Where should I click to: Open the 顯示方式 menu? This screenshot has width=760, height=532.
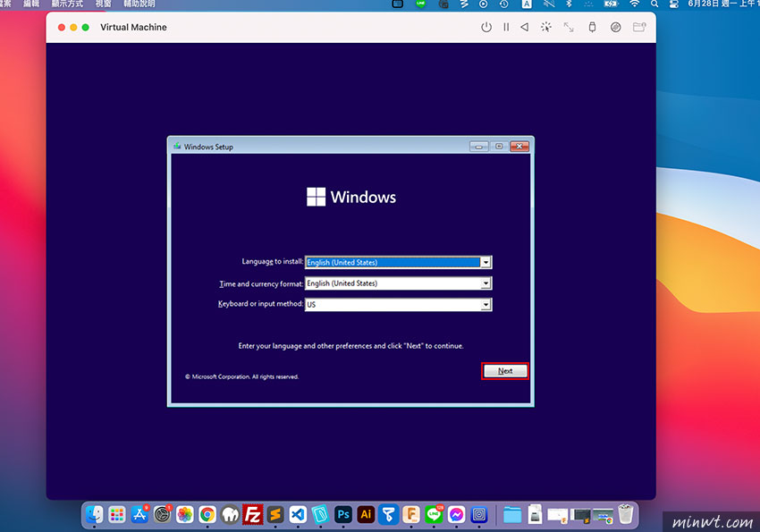(x=67, y=4)
